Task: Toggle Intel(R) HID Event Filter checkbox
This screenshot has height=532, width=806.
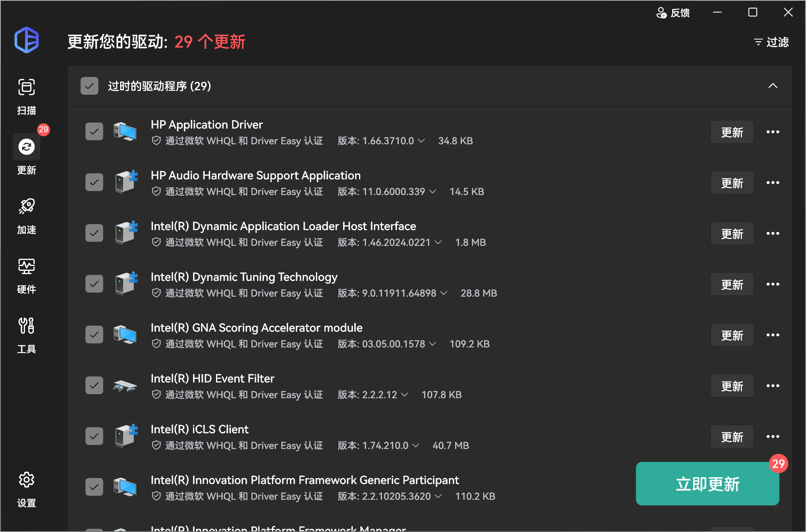Action: point(94,386)
